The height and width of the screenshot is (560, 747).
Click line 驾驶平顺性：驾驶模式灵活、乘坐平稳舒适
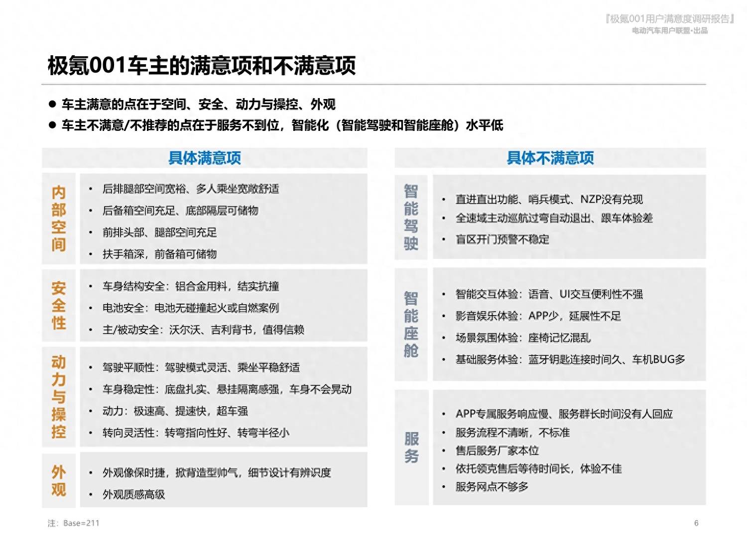[201, 367]
